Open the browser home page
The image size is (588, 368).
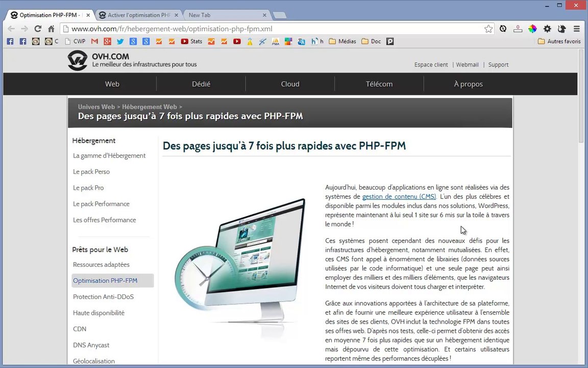tap(51, 29)
